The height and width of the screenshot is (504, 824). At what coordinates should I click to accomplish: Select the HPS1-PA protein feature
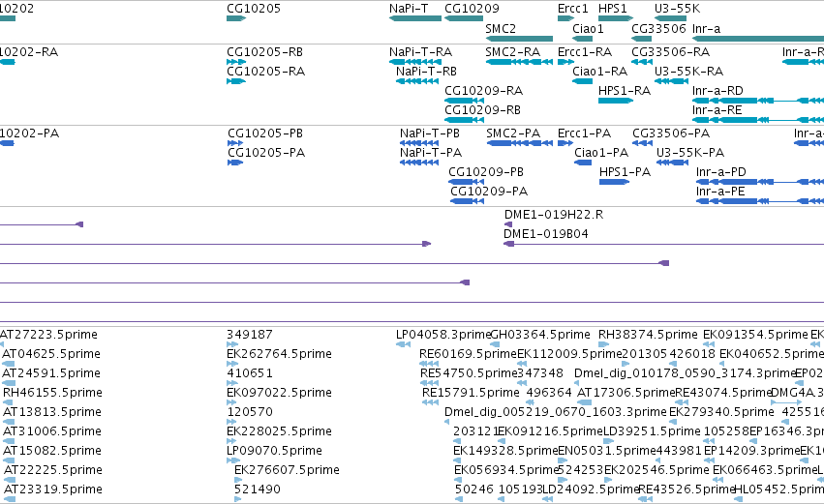[614, 182]
